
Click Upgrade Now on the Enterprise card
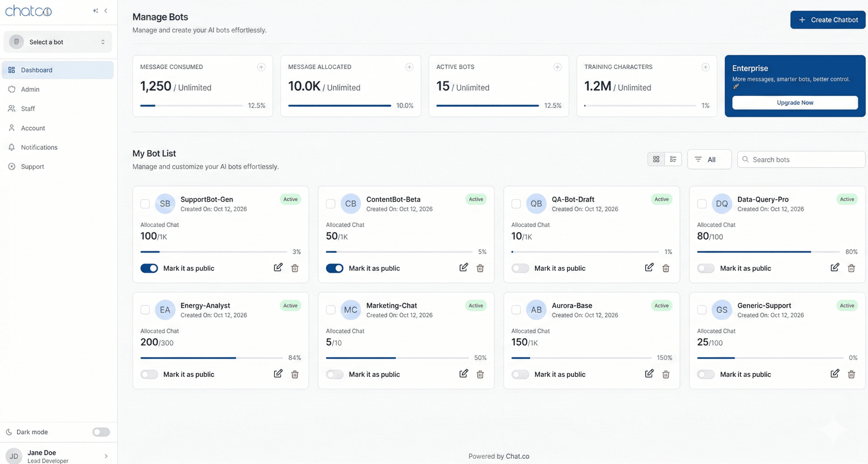(795, 102)
